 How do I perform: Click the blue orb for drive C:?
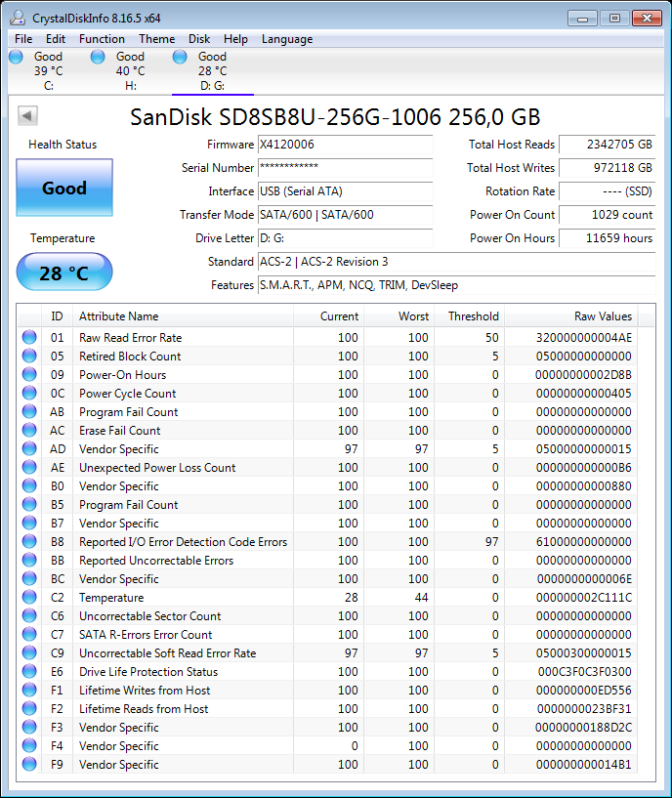pyautogui.click(x=17, y=57)
